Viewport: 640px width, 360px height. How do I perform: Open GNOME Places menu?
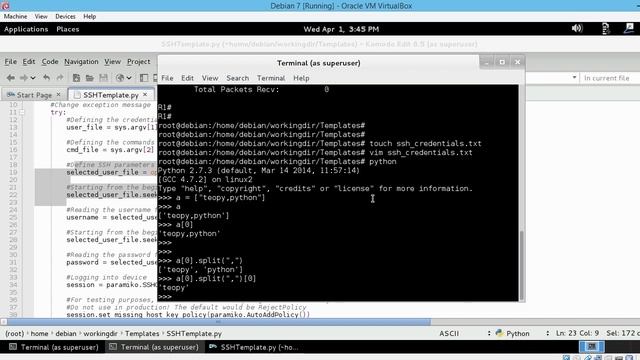[x=68, y=29]
